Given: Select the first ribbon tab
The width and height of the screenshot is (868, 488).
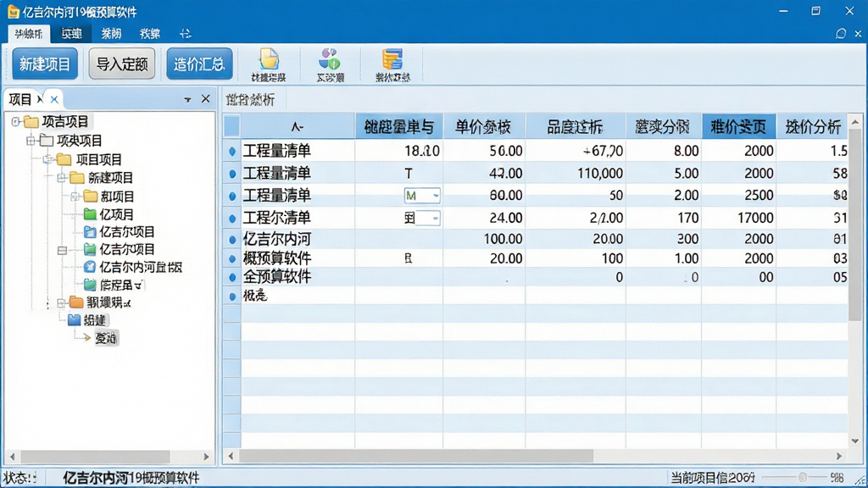Looking at the screenshot, I should pos(29,34).
